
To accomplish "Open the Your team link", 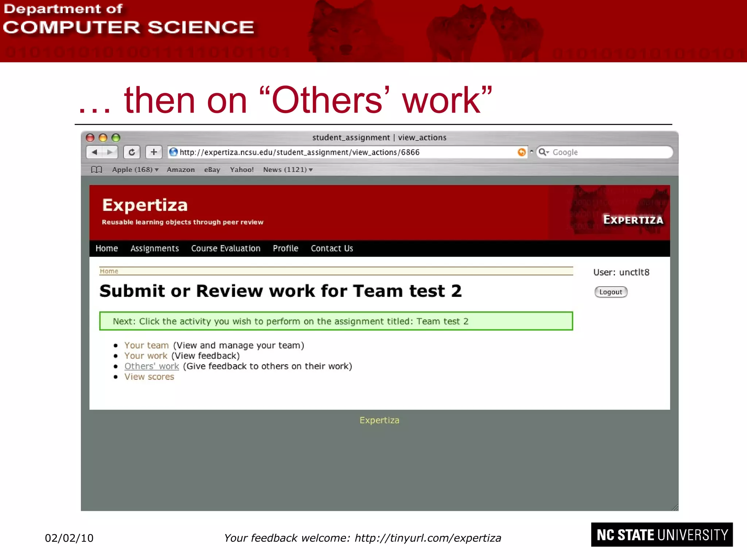I will point(146,345).
